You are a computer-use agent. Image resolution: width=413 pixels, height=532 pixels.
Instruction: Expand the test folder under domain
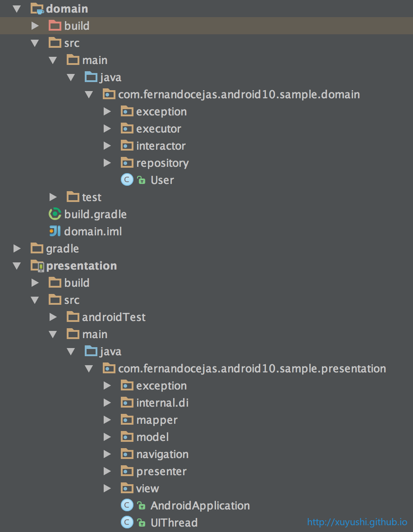coord(53,197)
